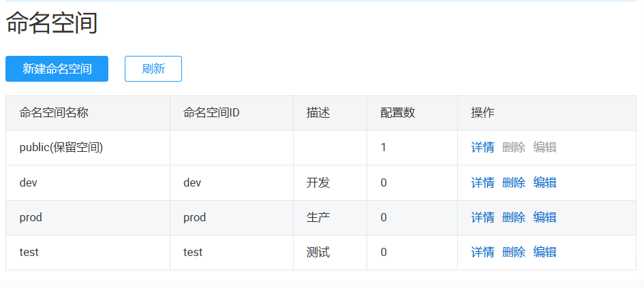Click the greyed-out 编辑 in the public row
Screen dimensions: 644x288
click(545, 148)
